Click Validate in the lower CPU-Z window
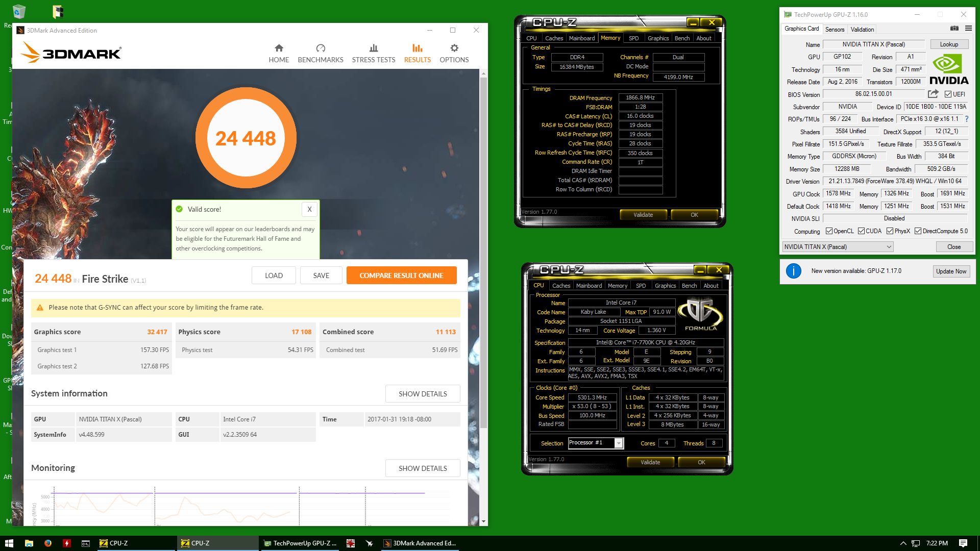 click(650, 462)
